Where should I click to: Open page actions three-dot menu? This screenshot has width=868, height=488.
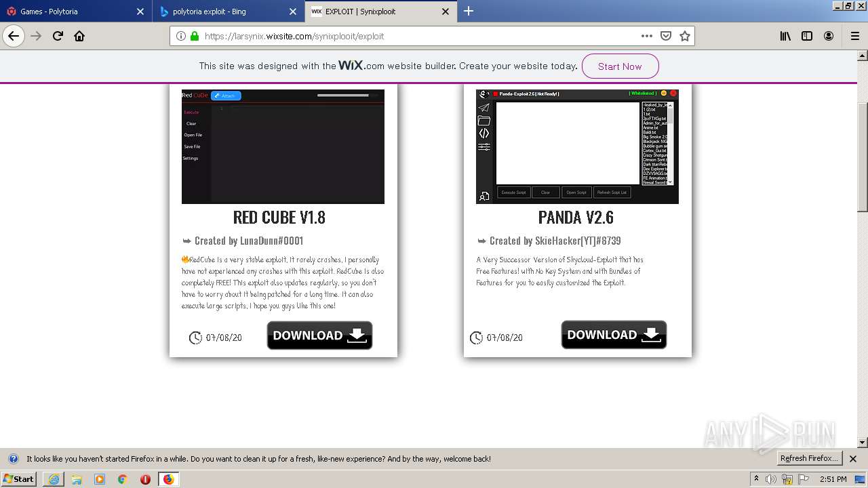pos(647,36)
